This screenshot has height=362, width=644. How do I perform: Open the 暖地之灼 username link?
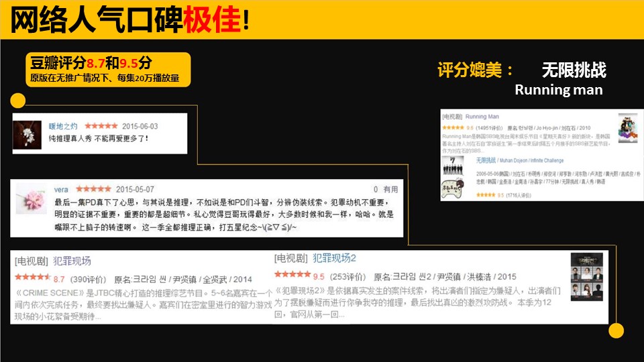(63, 126)
